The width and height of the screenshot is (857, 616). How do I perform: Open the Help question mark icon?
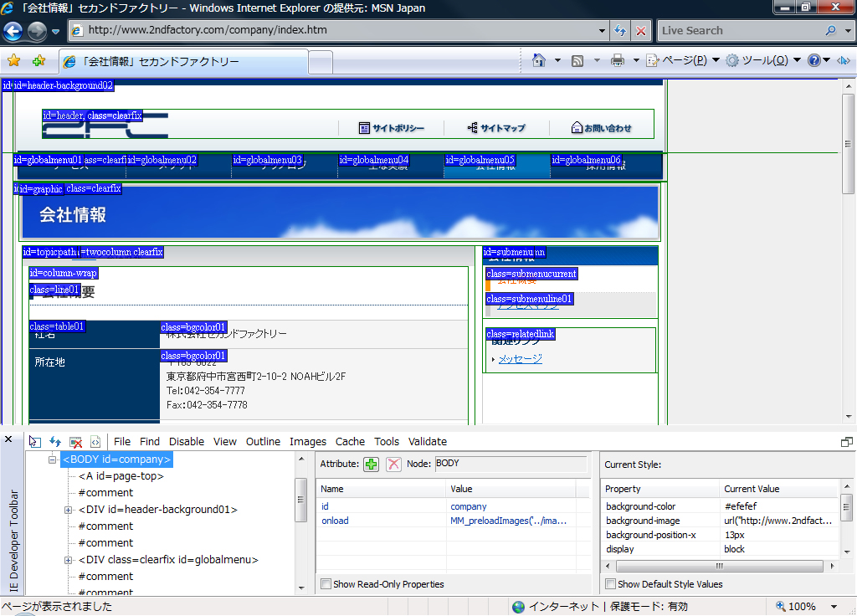point(813,60)
